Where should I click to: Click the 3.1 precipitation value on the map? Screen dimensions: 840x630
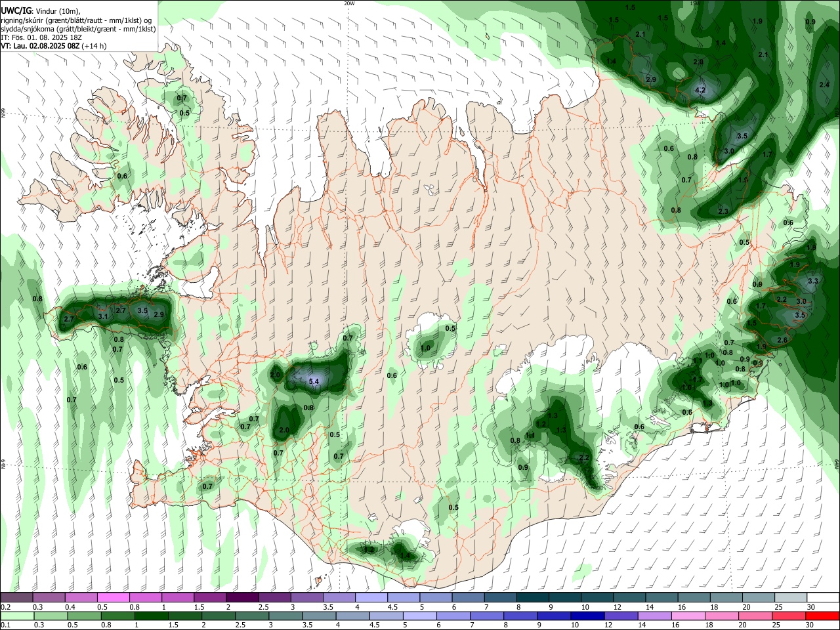tap(103, 316)
